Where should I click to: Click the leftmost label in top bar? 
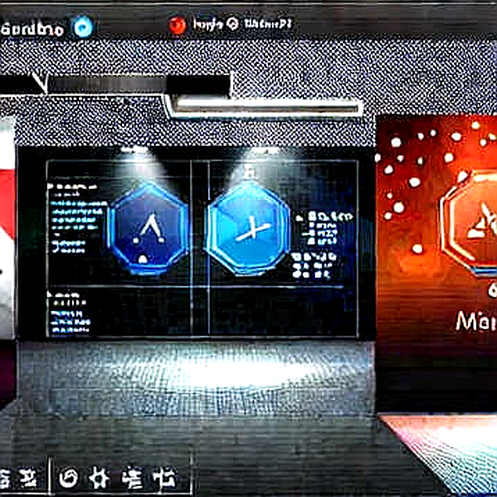coord(32,29)
